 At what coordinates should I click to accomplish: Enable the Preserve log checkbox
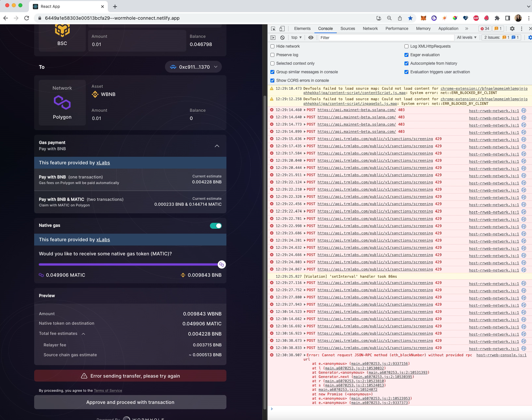click(x=272, y=55)
